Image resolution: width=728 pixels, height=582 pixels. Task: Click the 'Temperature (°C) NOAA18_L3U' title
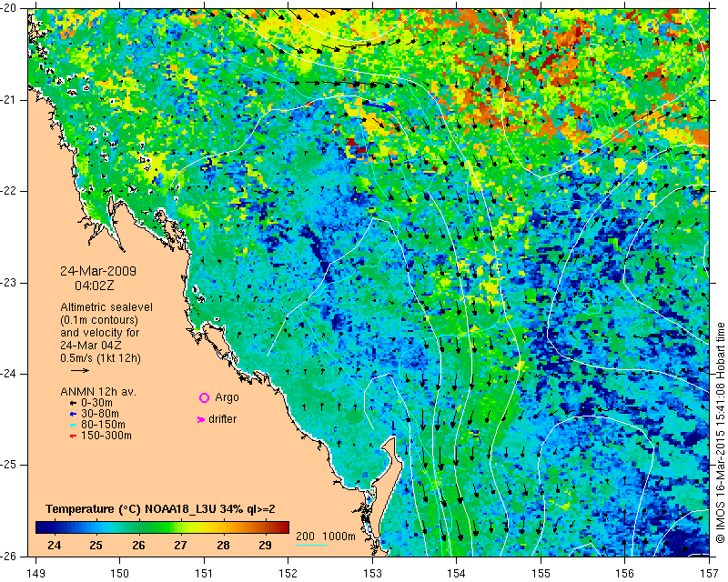click(131, 509)
